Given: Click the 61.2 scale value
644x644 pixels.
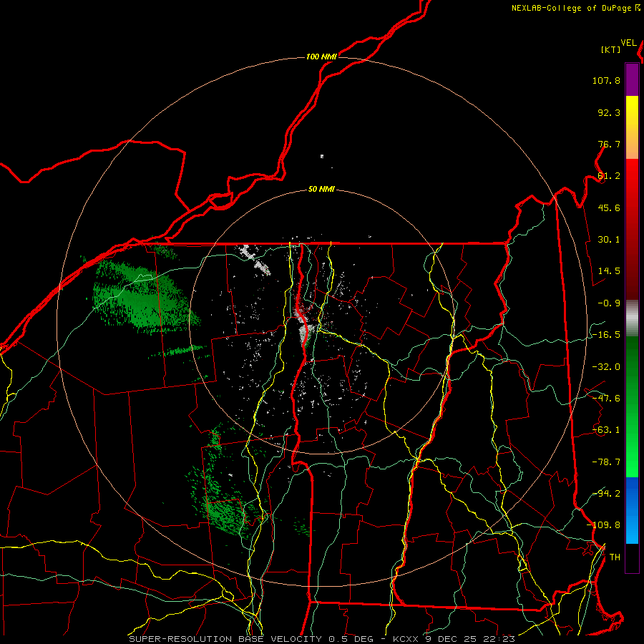Looking at the screenshot, I should 609,176.
